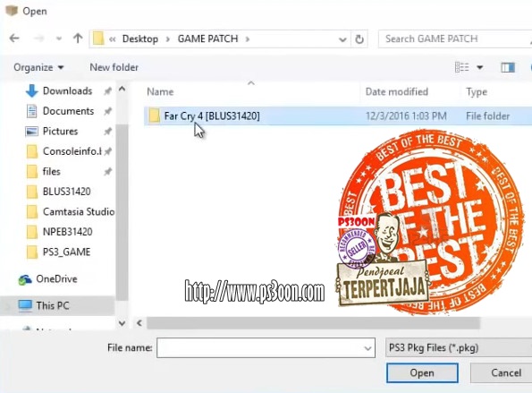This screenshot has width=532, height=393.
Task: Go back with the left arrow
Action: click(14, 38)
